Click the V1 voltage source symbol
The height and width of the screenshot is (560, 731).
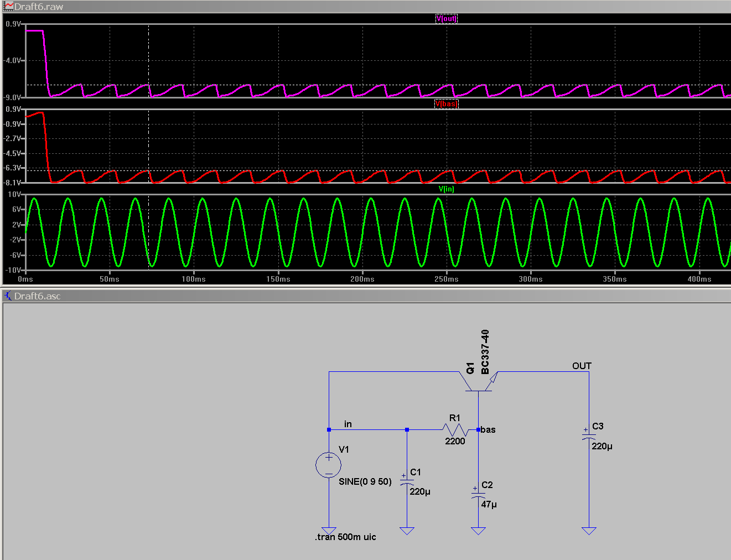329,465
